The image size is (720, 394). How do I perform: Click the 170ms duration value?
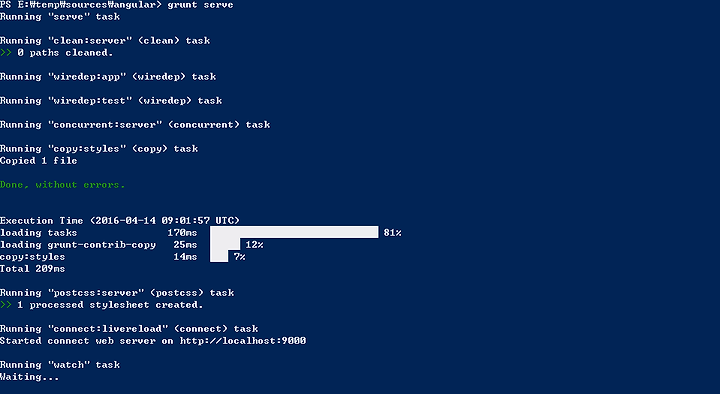[x=182, y=233]
